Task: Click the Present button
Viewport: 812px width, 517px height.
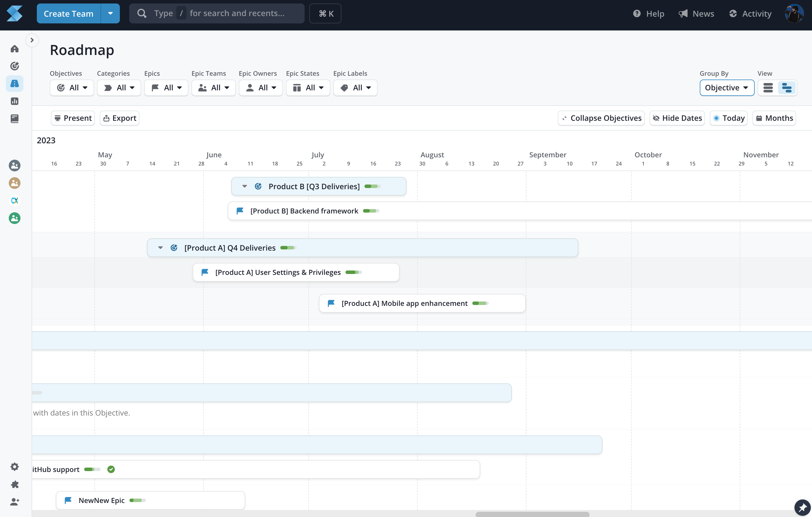Action: (73, 118)
